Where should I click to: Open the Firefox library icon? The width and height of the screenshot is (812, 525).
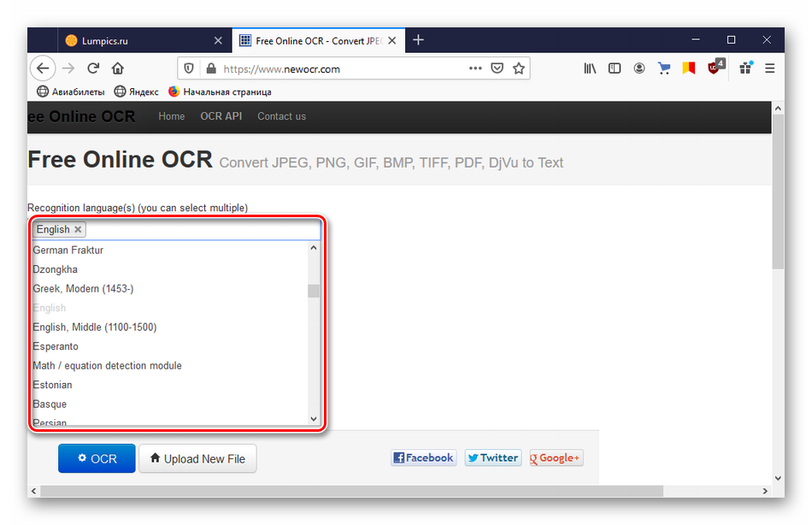(x=590, y=68)
